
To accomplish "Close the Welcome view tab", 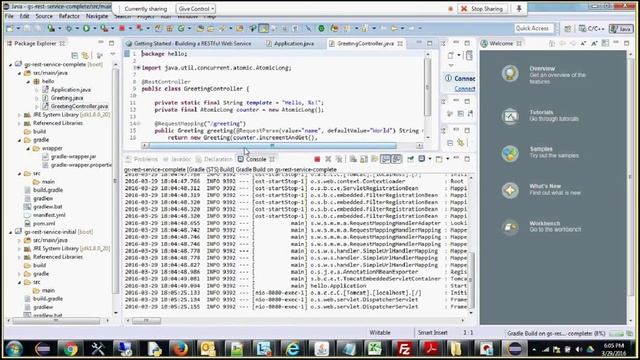I will tap(519, 44).
